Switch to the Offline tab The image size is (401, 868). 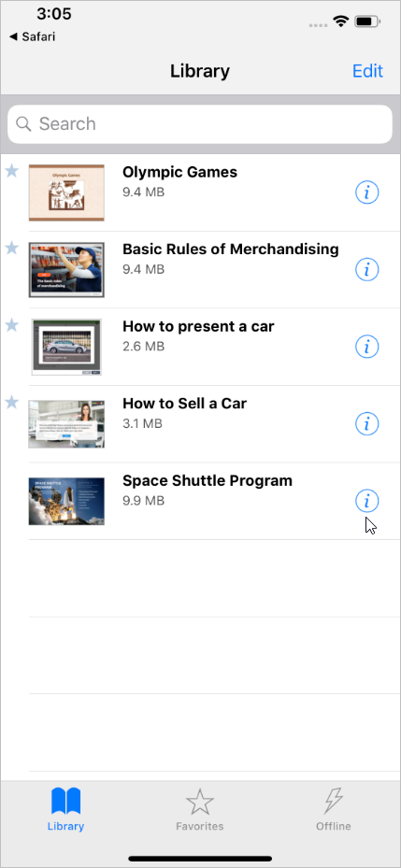pyautogui.click(x=334, y=810)
